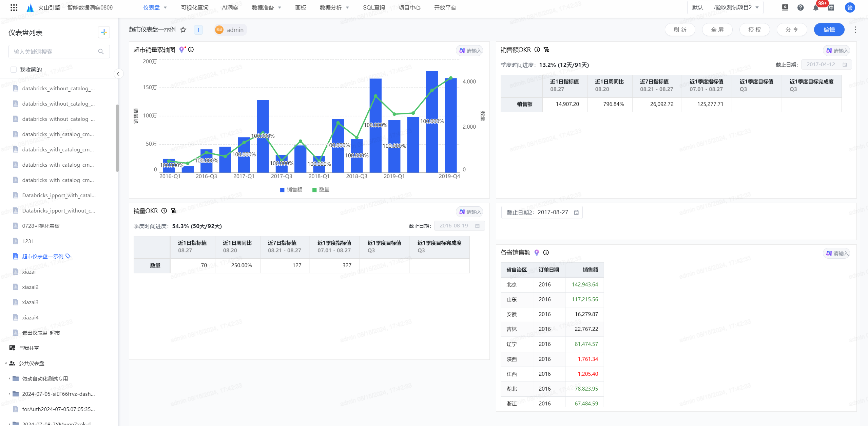
Task: Open 嵌出仪表盘-超市 dashboard
Action: coord(41,333)
